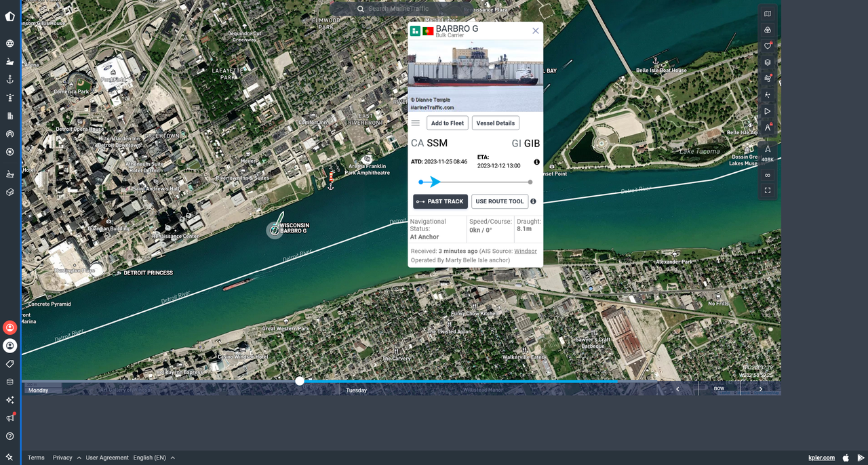Open Vessel Details for BARBRO G

tap(496, 123)
